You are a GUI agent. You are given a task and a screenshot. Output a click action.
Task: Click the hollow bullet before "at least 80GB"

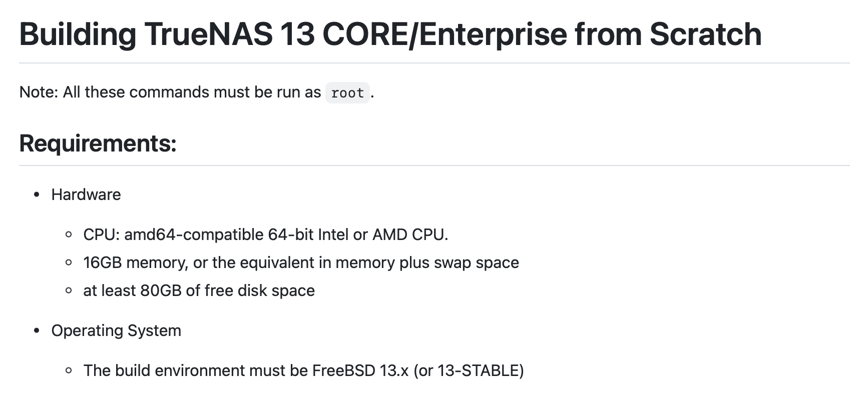(x=69, y=290)
